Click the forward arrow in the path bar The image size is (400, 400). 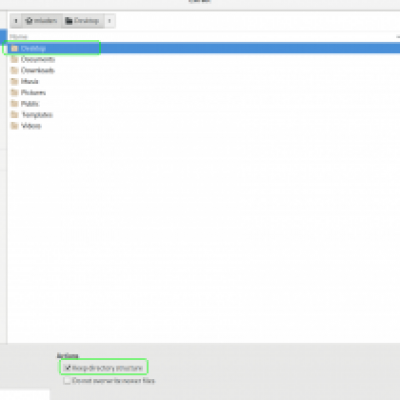(109, 21)
